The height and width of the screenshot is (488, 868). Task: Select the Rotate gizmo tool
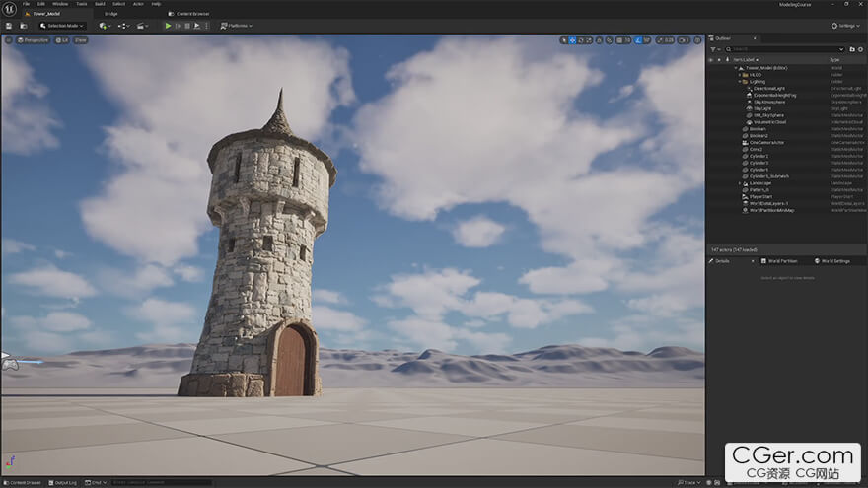[581, 40]
